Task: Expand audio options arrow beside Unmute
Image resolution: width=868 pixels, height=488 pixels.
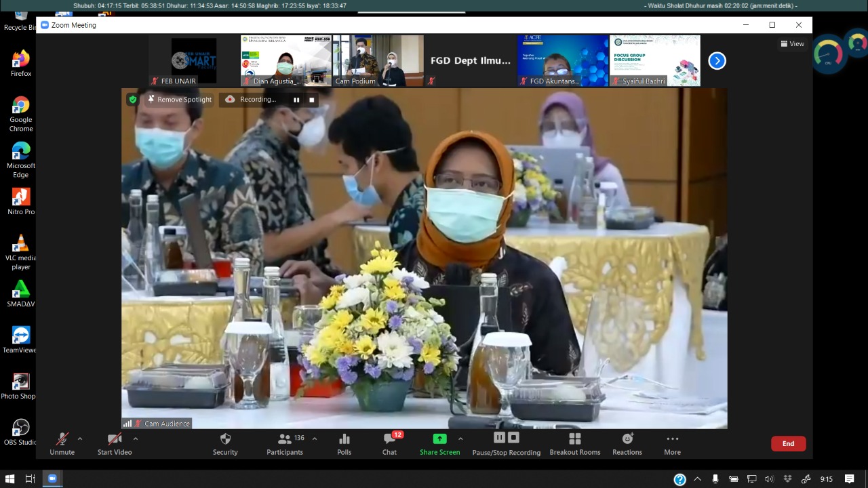Action: pyautogui.click(x=80, y=439)
